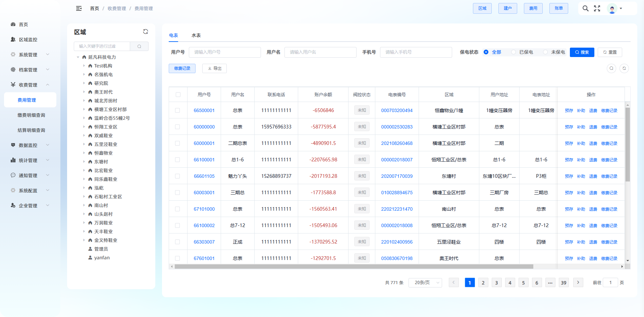This screenshot has width=644, height=317.
Task: Click the user avatar in the header
Action: 612,9
